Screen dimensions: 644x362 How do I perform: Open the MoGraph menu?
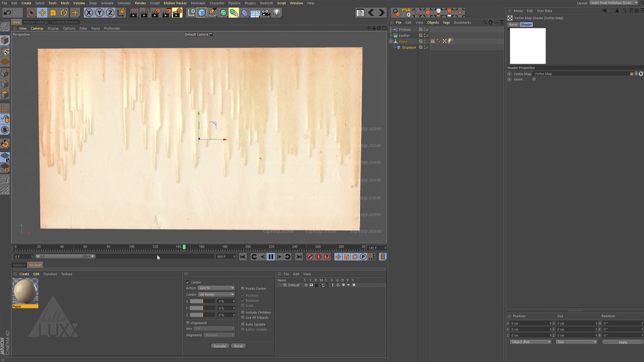click(198, 3)
